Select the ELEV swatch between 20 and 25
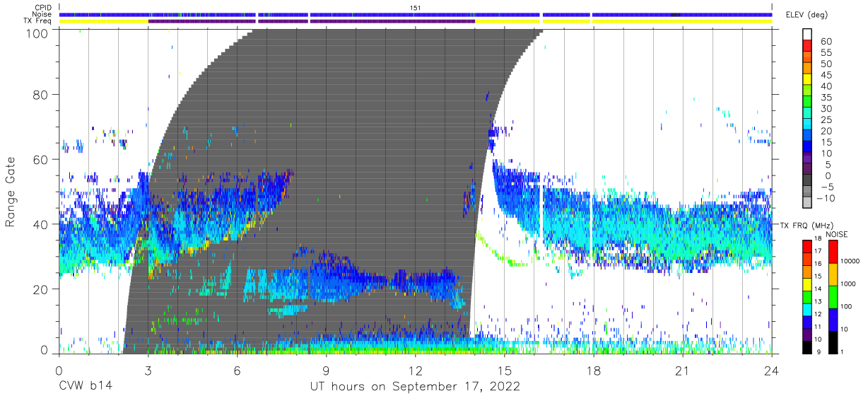The height and width of the screenshot is (401, 868). tap(807, 125)
